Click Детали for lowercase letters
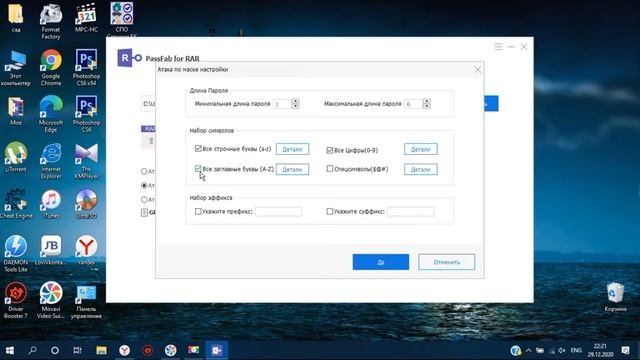This screenshot has width=640, height=360. pyautogui.click(x=292, y=149)
